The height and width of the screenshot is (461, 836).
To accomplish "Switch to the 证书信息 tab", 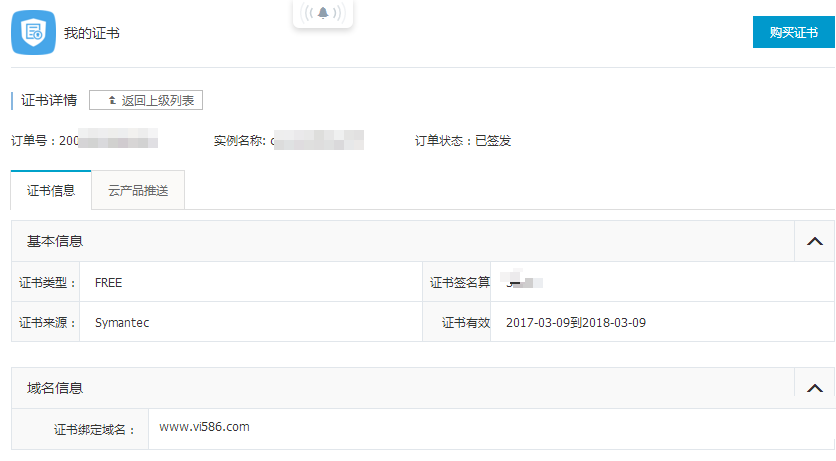I will 51,190.
